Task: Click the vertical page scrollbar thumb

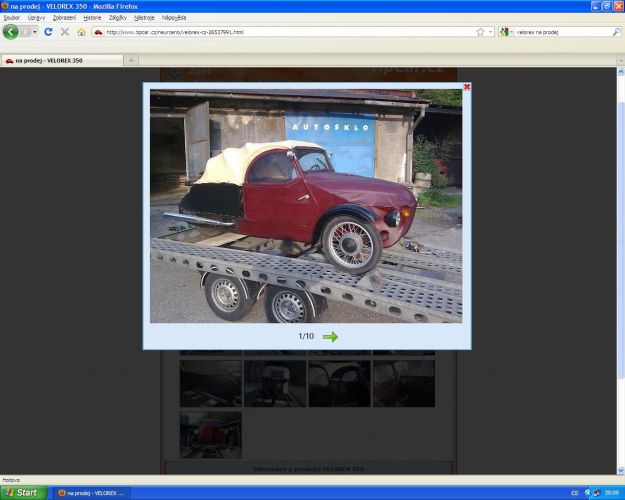Action: (621, 239)
